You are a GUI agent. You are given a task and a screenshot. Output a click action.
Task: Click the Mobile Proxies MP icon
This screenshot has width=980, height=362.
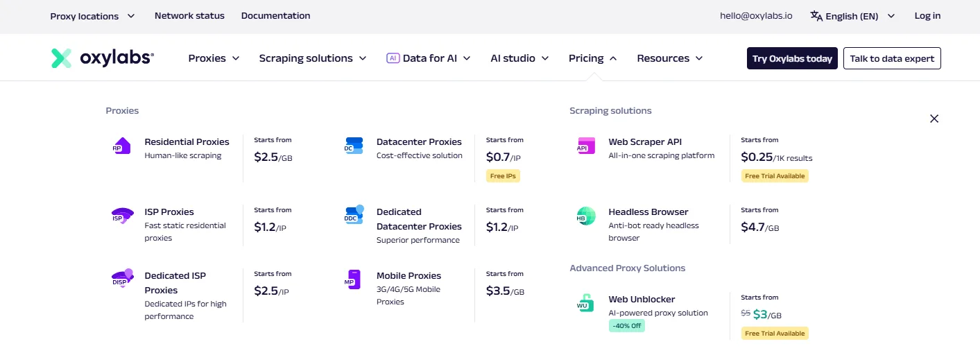pos(354,279)
